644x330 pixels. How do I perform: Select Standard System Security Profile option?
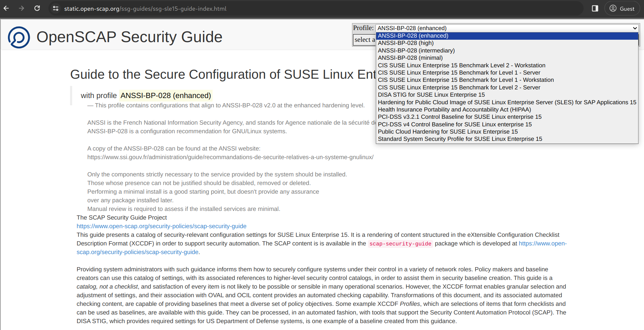pyautogui.click(x=460, y=139)
